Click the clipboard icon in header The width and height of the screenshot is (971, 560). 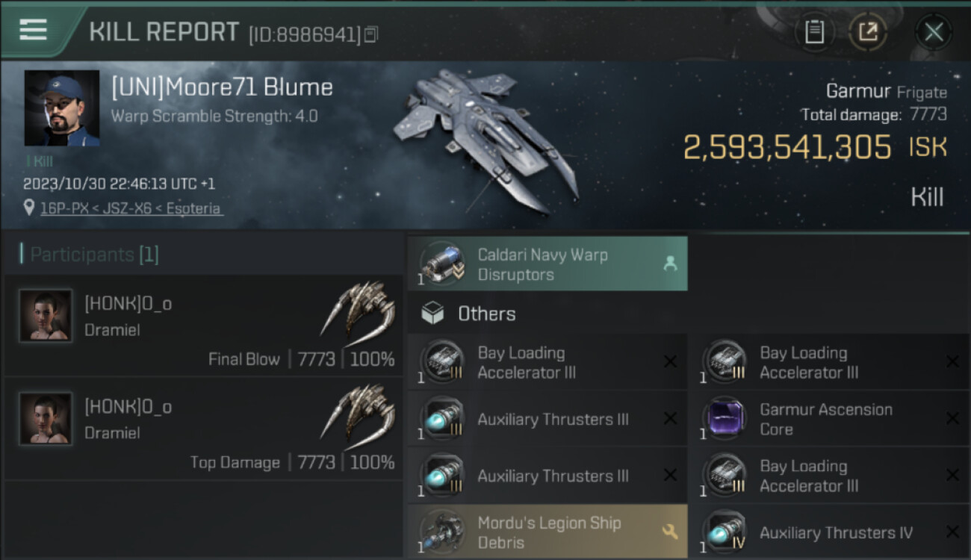point(814,32)
